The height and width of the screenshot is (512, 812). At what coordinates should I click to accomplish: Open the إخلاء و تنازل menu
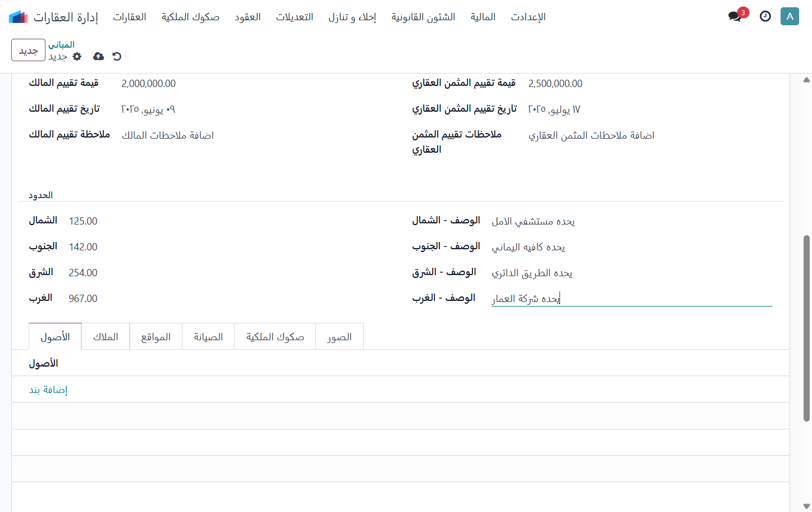point(352,17)
